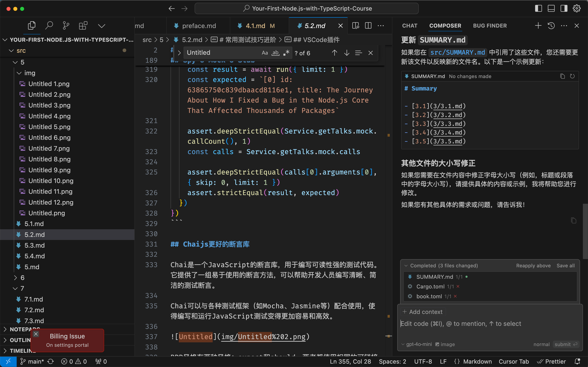
Task: Toggle the bottom panel layout icon
Action: (551, 9)
